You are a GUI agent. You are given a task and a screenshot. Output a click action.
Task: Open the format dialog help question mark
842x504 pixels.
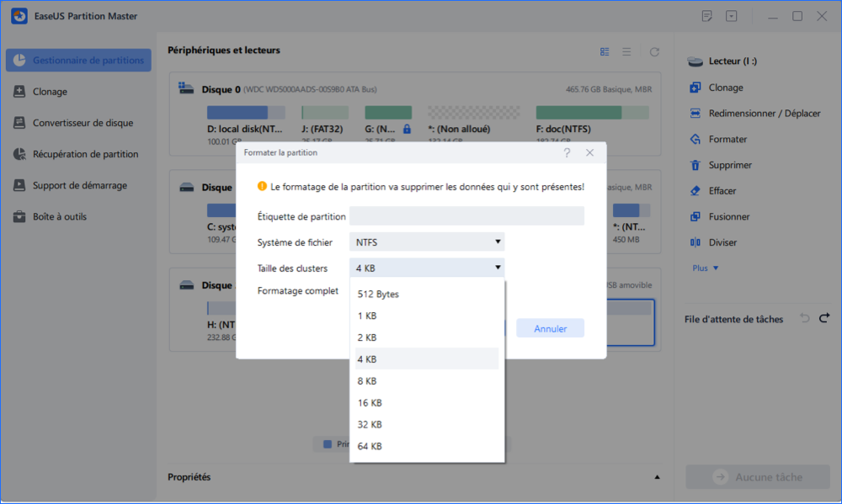pyautogui.click(x=567, y=152)
